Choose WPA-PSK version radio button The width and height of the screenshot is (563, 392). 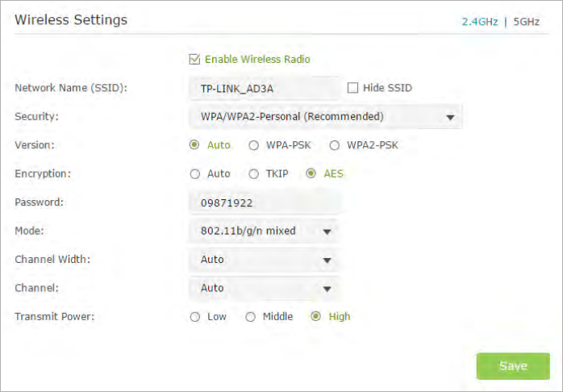click(253, 145)
